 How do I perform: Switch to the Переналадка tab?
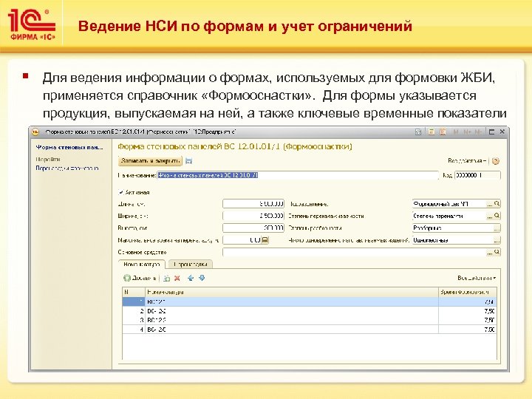coord(191,264)
